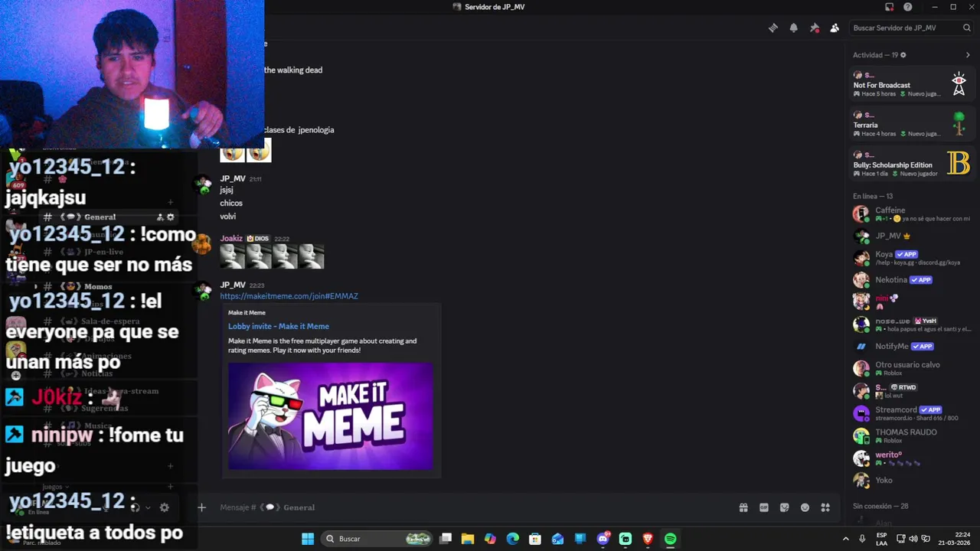
Task: Open the sticker picker
Action: tap(785, 507)
